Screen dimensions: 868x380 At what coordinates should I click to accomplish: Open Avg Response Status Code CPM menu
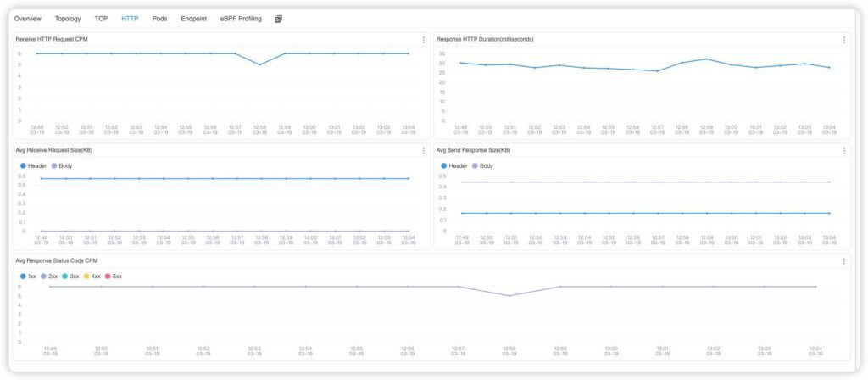coord(843,261)
